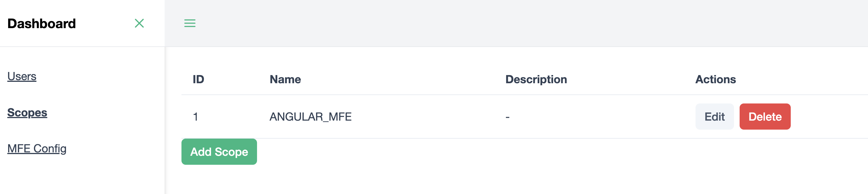Click the ID column header
868x194 pixels.
pos(199,80)
